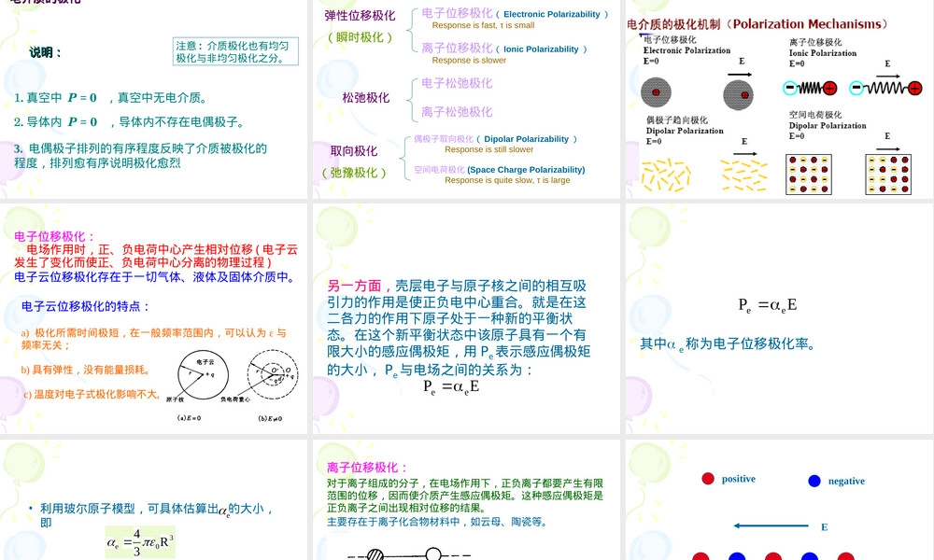This screenshot has width=934, height=560.
Task: Click the (b) E≠0 atom diagram caption
Action: point(270,419)
